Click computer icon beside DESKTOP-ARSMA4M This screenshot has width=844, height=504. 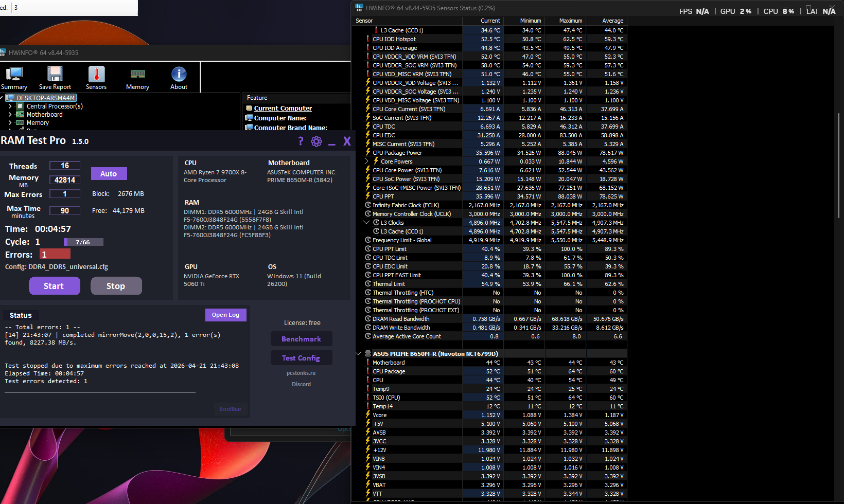pos(10,98)
